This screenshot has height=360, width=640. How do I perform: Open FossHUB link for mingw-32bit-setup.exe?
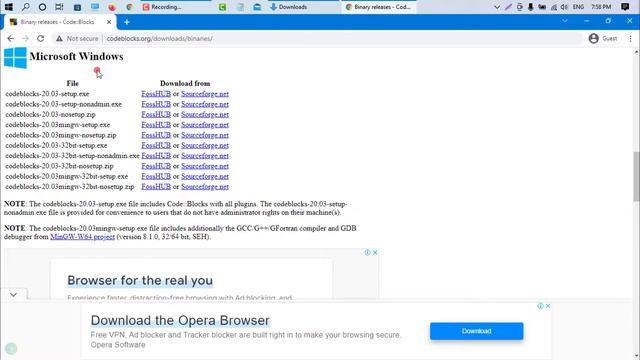click(x=156, y=176)
